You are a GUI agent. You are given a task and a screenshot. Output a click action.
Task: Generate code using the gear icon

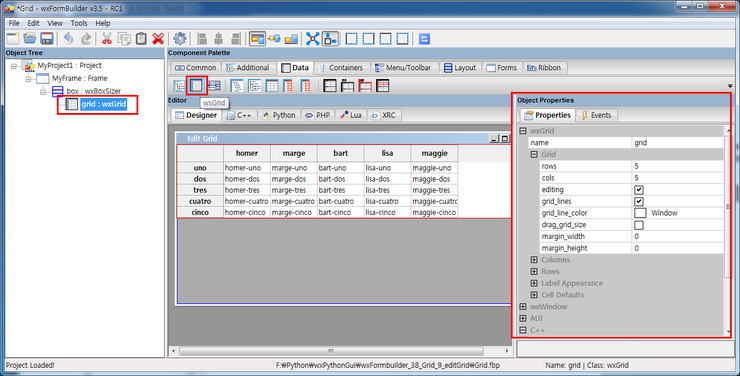(x=180, y=39)
